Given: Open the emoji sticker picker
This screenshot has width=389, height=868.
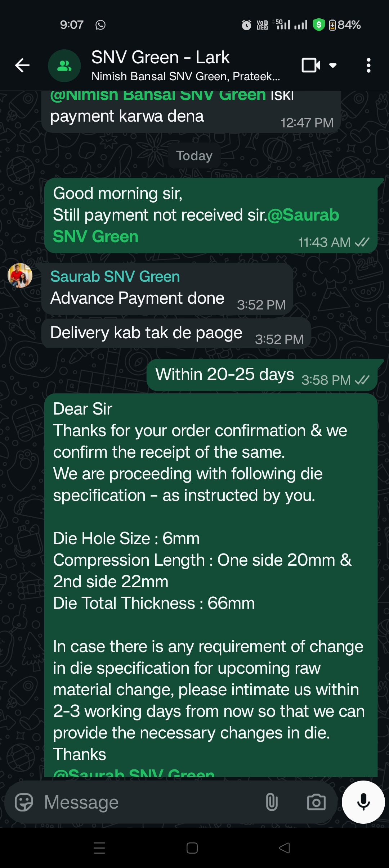Looking at the screenshot, I should point(24,802).
